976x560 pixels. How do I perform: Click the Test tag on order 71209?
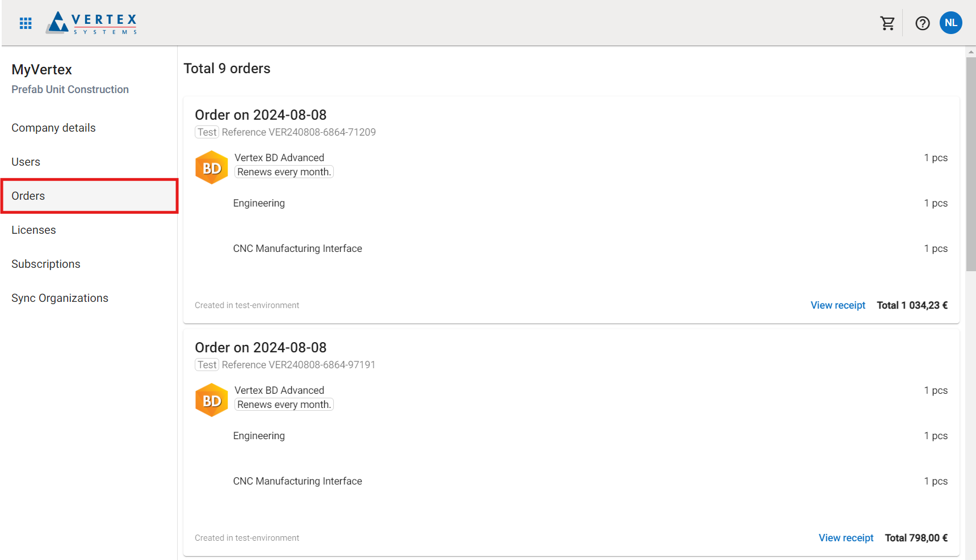click(x=207, y=132)
